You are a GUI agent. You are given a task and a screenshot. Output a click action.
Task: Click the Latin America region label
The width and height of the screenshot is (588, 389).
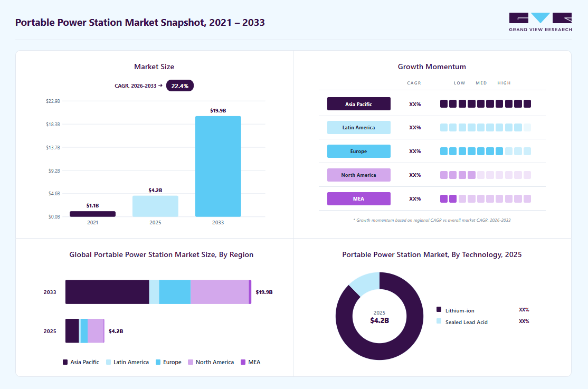coord(358,128)
